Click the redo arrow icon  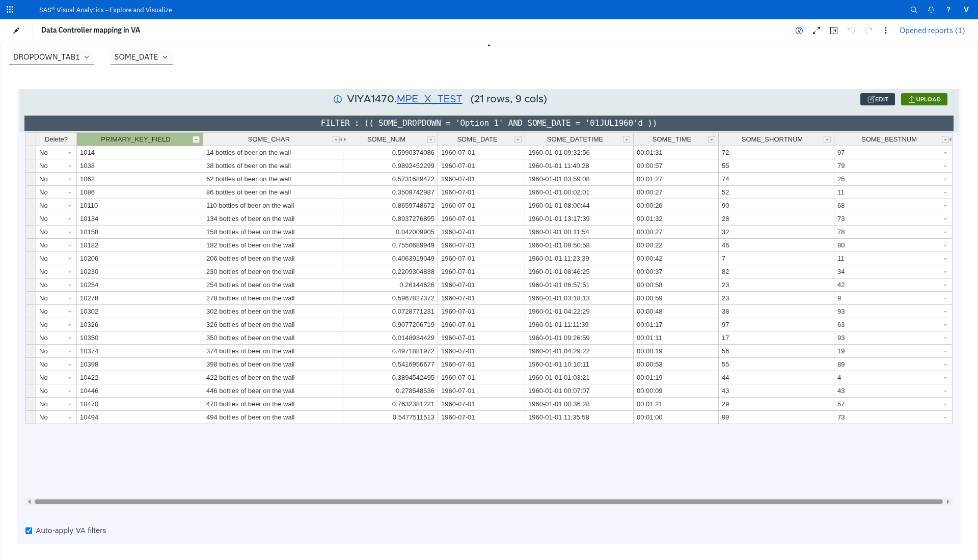tap(868, 31)
